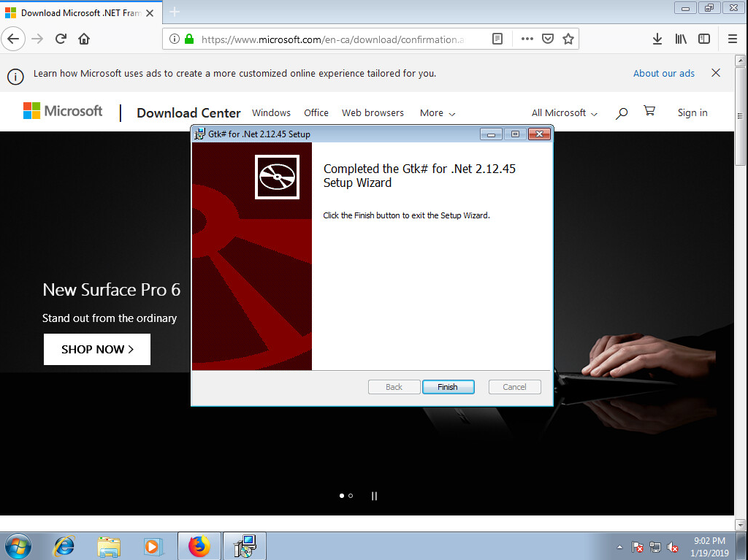Screen dimensions: 748x560
Task: Bookmark this page with the star
Action: click(x=568, y=39)
